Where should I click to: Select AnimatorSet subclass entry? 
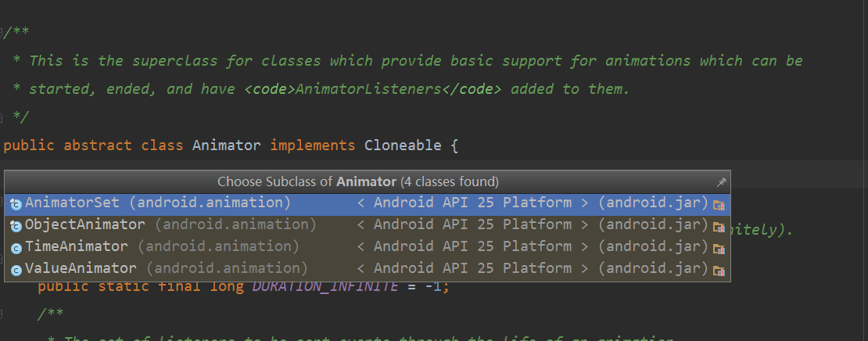click(368, 204)
